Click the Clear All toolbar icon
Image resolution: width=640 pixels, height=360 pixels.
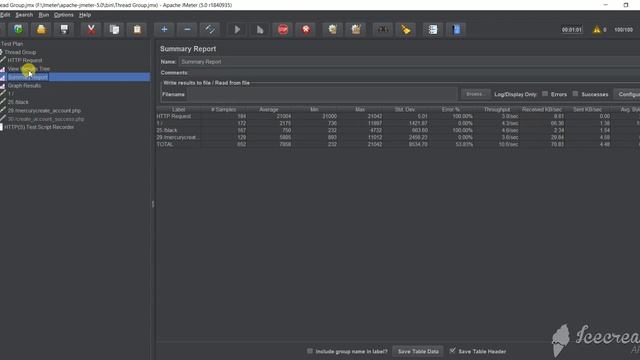[x=356, y=29]
